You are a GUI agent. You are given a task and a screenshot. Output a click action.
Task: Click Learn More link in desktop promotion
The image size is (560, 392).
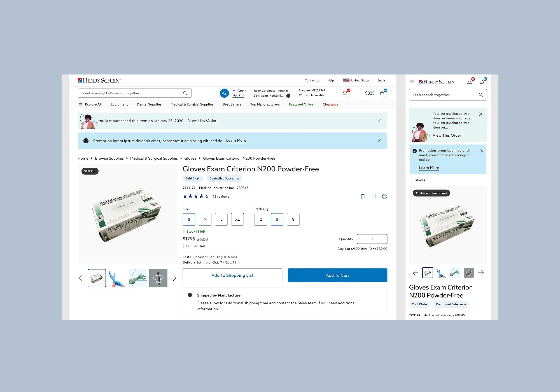coord(236,141)
